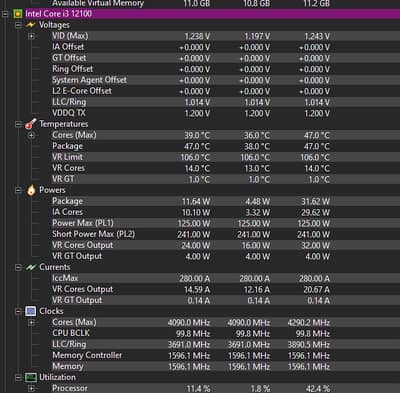Click the 36.0 °C cores temperature value

[257, 136]
